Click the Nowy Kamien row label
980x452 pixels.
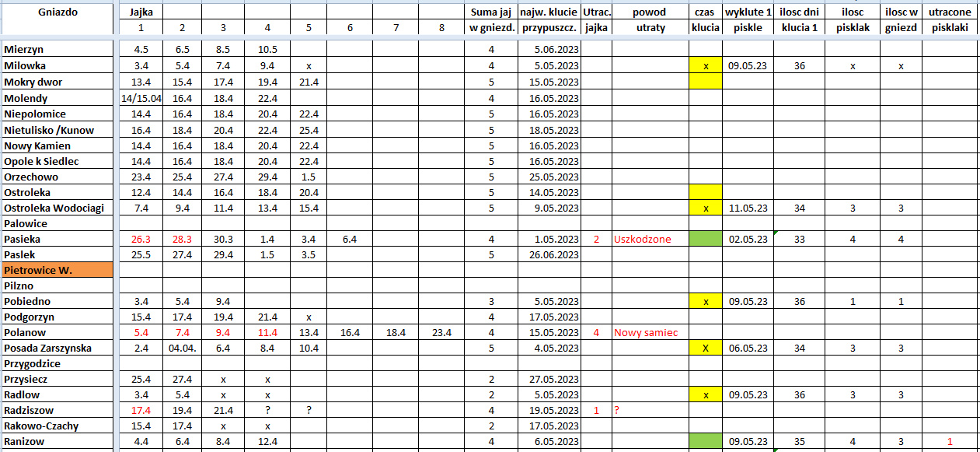tap(58, 145)
